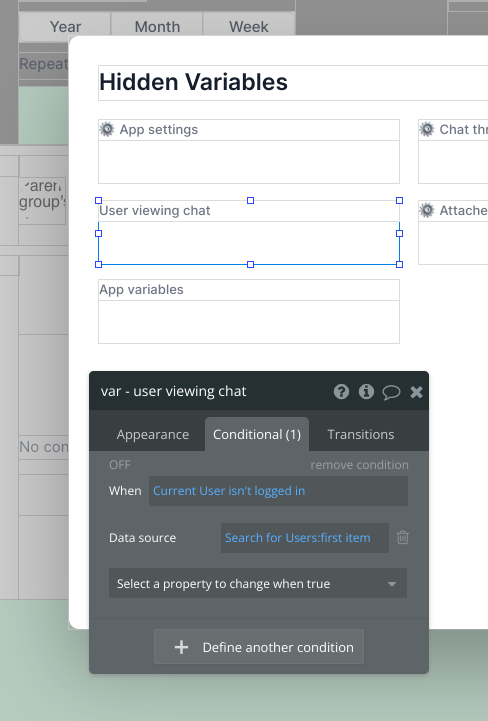Close the var - user viewing chat panel
488x721 pixels.
(416, 392)
